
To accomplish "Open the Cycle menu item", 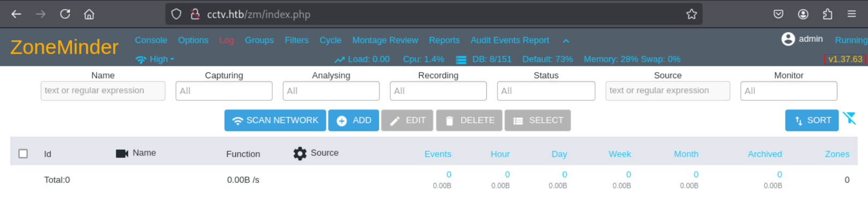I will pos(330,40).
